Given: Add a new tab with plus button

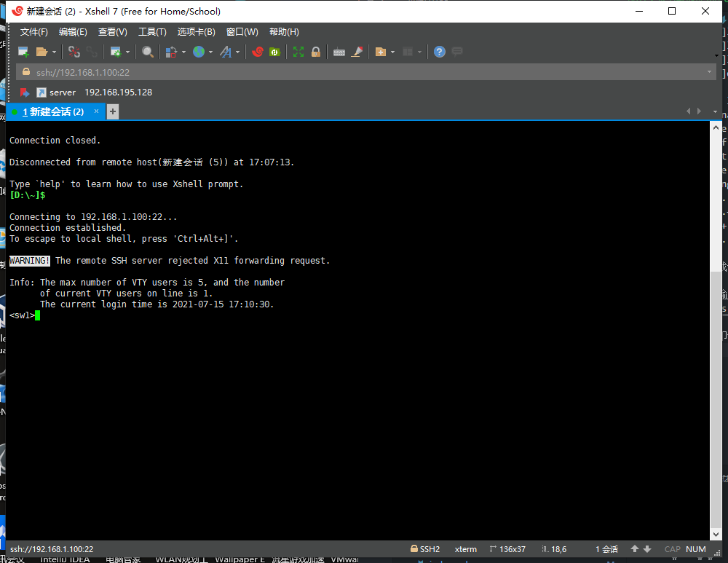Looking at the screenshot, I should coord(112,111).
